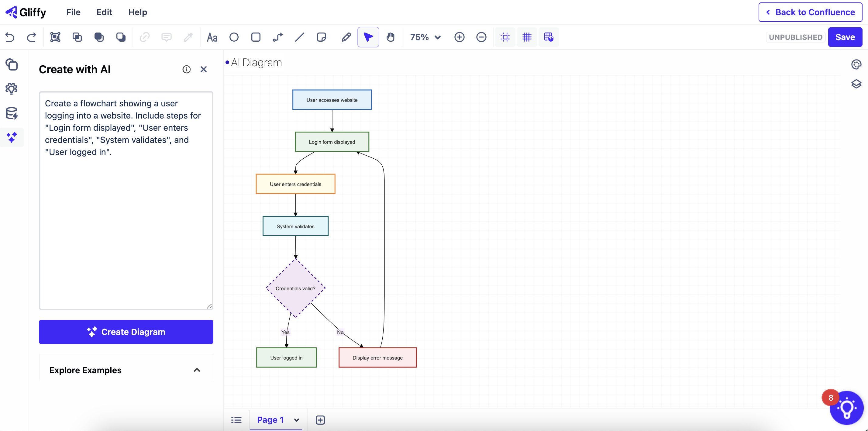Viewport: 868px width, 431px height.
Task: Click the eyedropper style icon
Action: 188,37
